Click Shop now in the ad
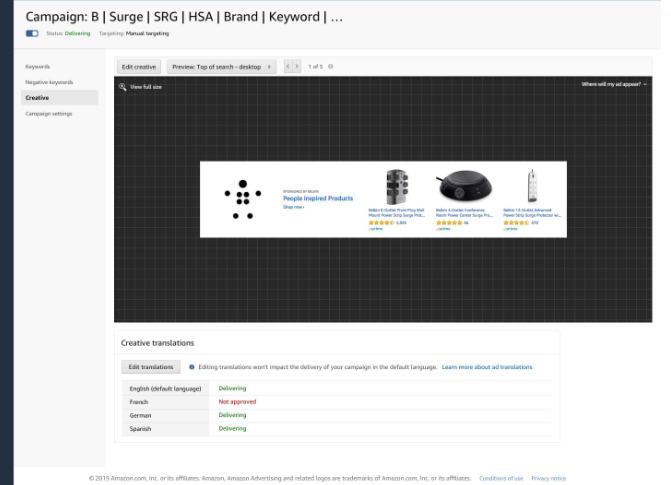This screenshot has width=671, height=485. [293, 207]
